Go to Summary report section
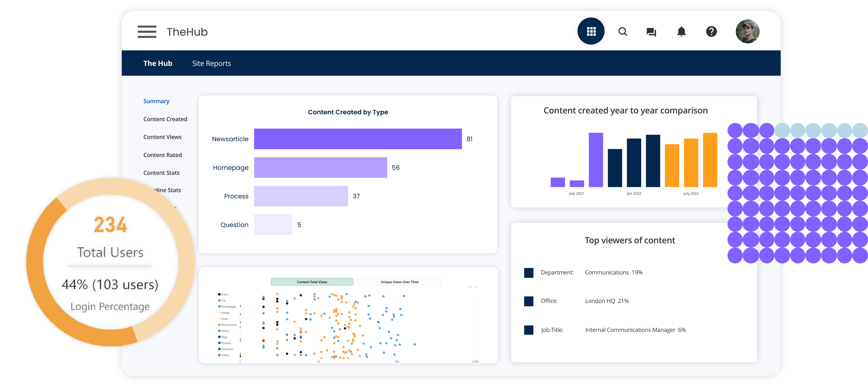The height and width of the screenshot is (387, 868). pyautogui.click(x=156, y=101)
